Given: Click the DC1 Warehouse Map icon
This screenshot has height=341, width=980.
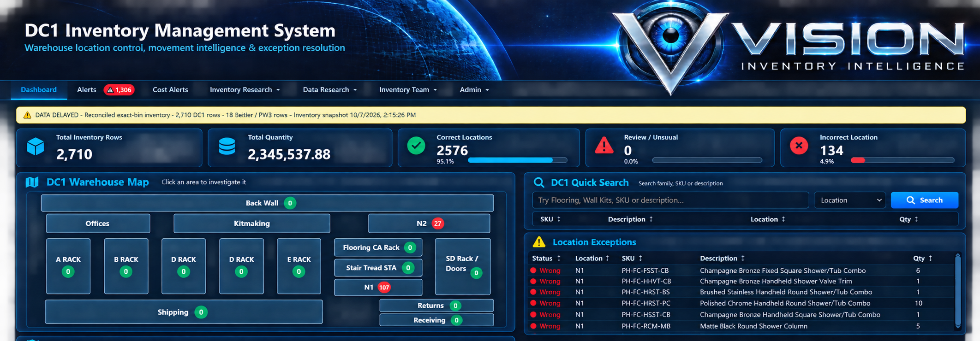Looking at the screenshot, I should coord(32,182).
